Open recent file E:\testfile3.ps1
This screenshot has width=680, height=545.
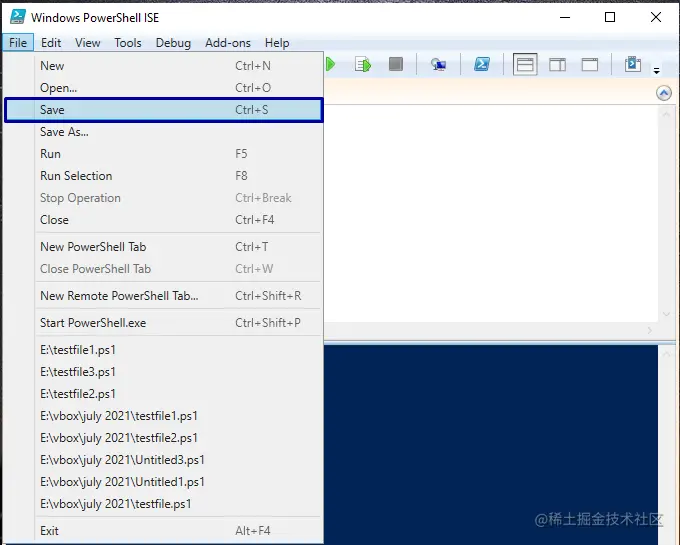pos(163,372)
